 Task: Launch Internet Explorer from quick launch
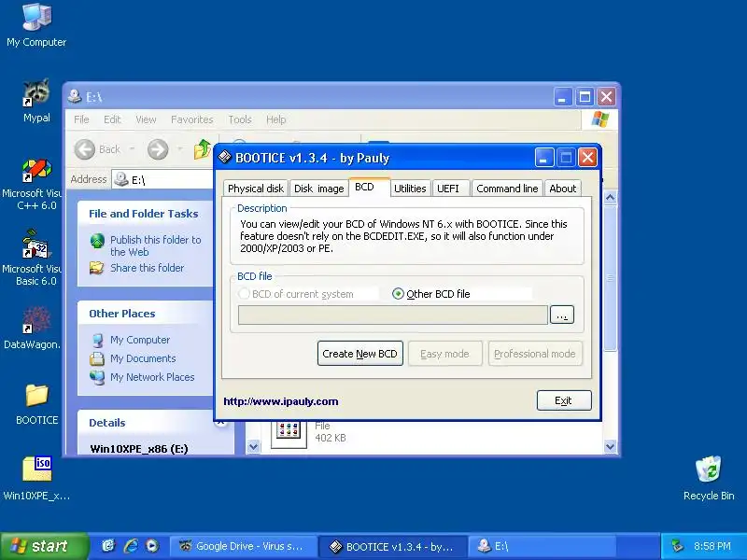131,546
